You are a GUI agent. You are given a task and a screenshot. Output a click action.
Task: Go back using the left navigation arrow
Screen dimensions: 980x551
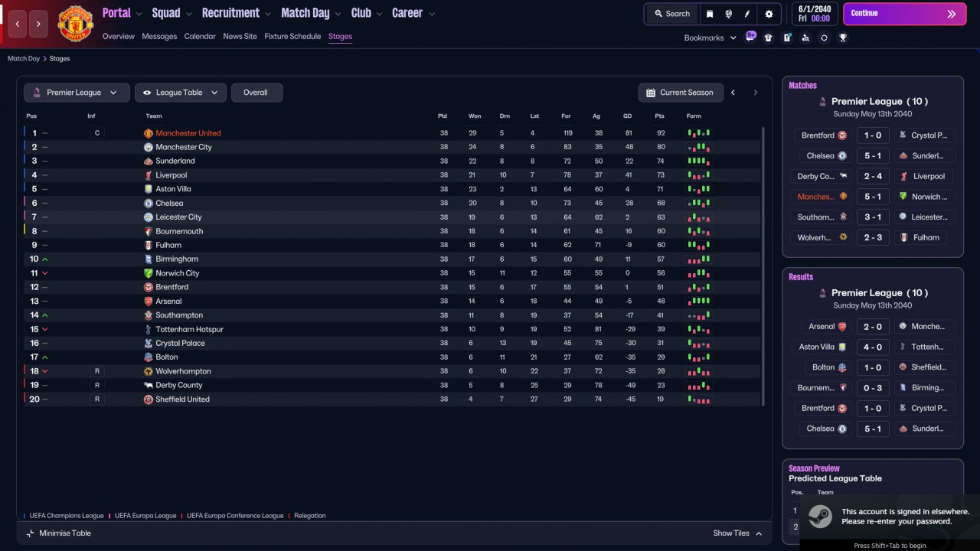coord(18,24)
